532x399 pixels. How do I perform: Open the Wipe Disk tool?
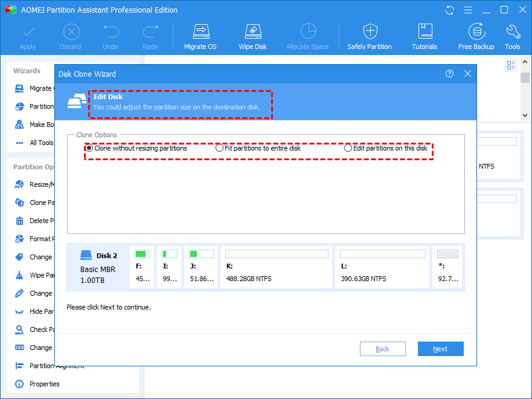(x=252, y=36)
